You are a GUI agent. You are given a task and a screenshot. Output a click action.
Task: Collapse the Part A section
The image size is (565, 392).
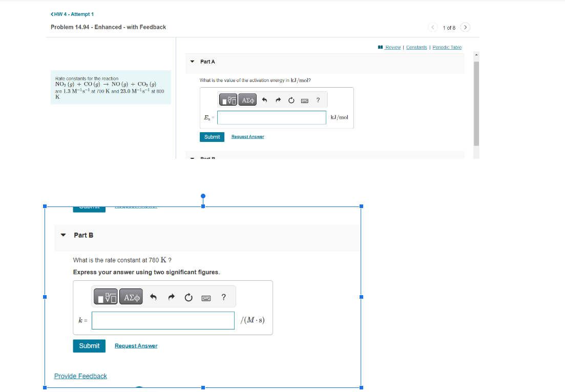coord(193,61)
